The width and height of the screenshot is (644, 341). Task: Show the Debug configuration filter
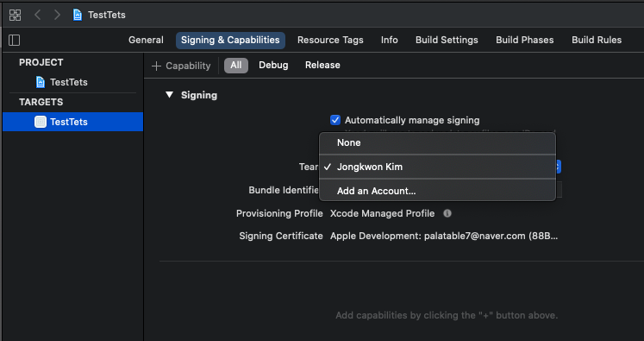[273, 66]
